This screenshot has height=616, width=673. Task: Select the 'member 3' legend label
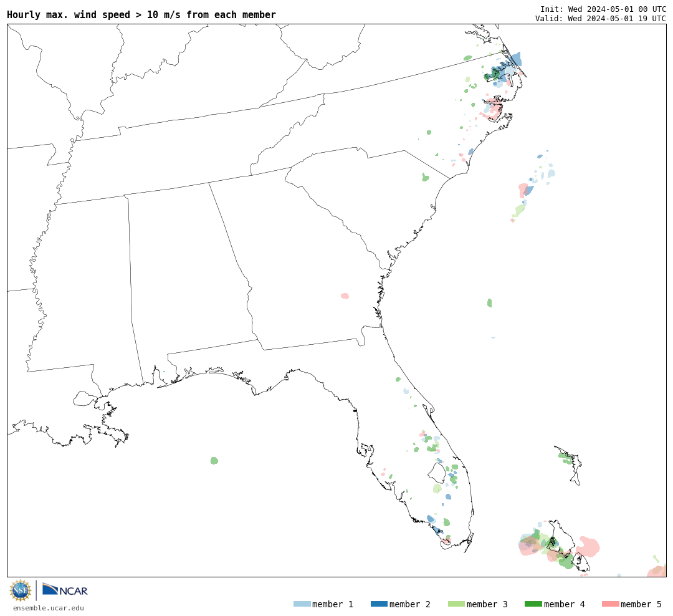[x=487, y=604]
